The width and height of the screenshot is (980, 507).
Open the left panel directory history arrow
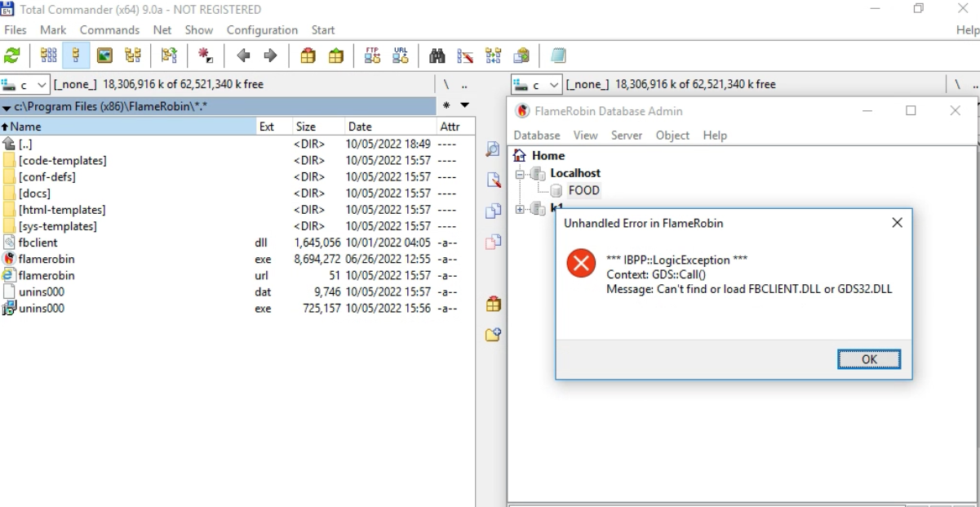pyautogui.click(x=465, y=105)
